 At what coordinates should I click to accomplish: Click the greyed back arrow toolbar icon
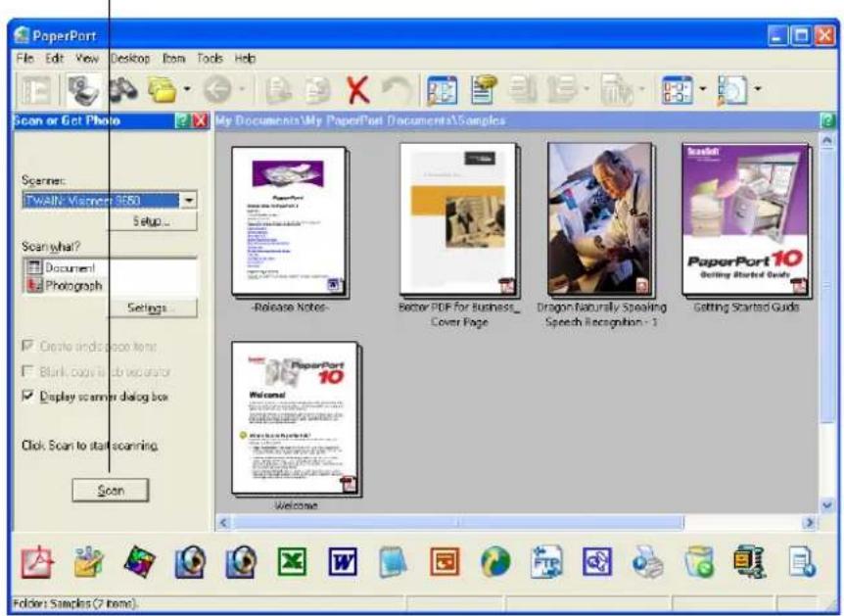coord(217,89)
